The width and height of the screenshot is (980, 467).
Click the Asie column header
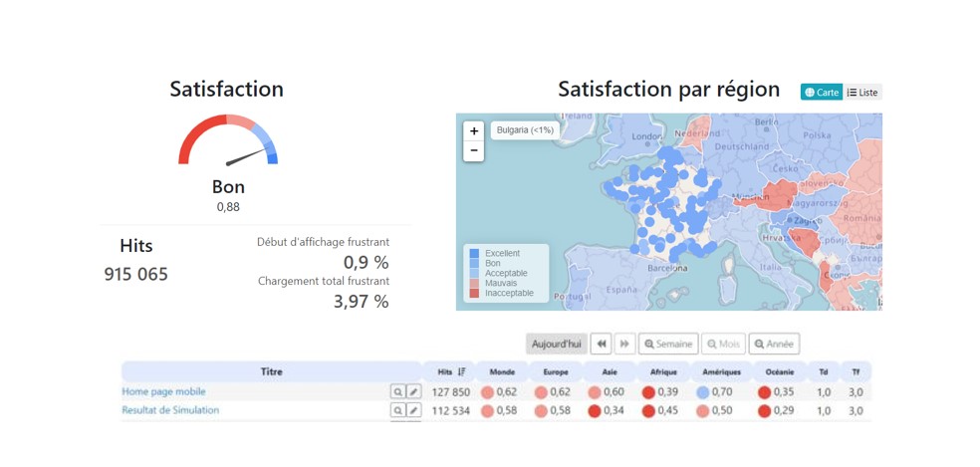click(x=609, y=371)
